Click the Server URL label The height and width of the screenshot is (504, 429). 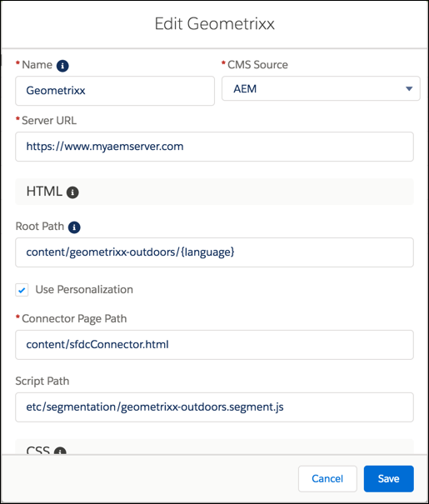(49, 121)
